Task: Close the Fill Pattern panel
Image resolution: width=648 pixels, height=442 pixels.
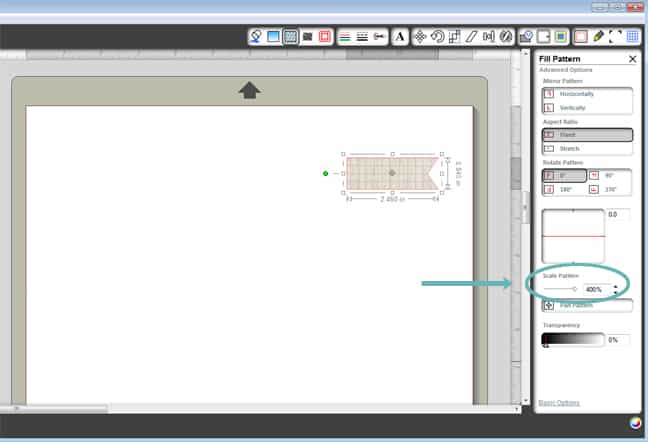Action: click(632, 59)
